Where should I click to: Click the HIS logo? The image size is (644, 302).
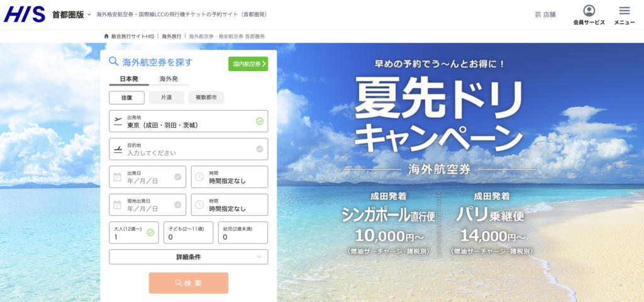point(25,14)
